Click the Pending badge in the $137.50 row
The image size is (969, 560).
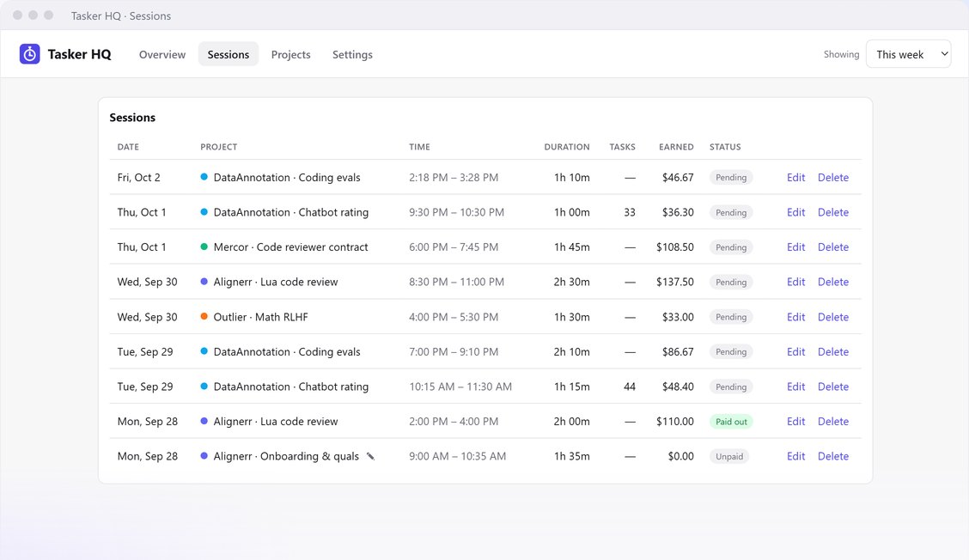point(731,282)
